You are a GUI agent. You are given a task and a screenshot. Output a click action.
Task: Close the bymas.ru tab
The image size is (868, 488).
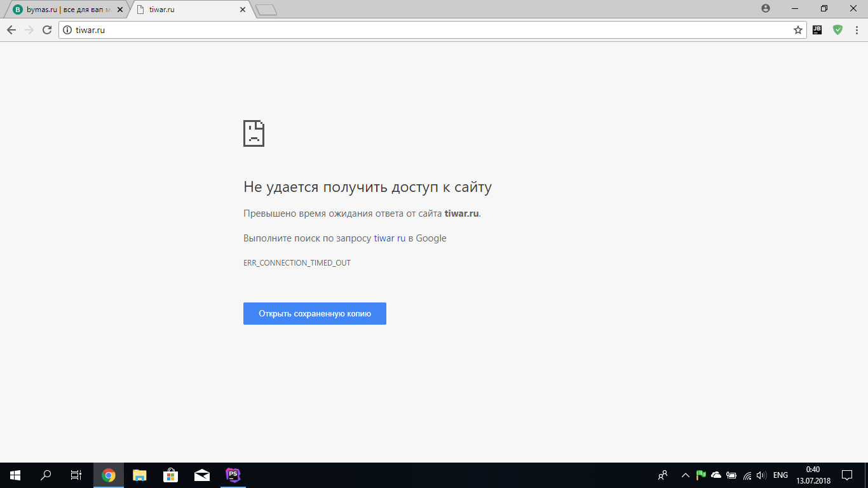(120, 10)
